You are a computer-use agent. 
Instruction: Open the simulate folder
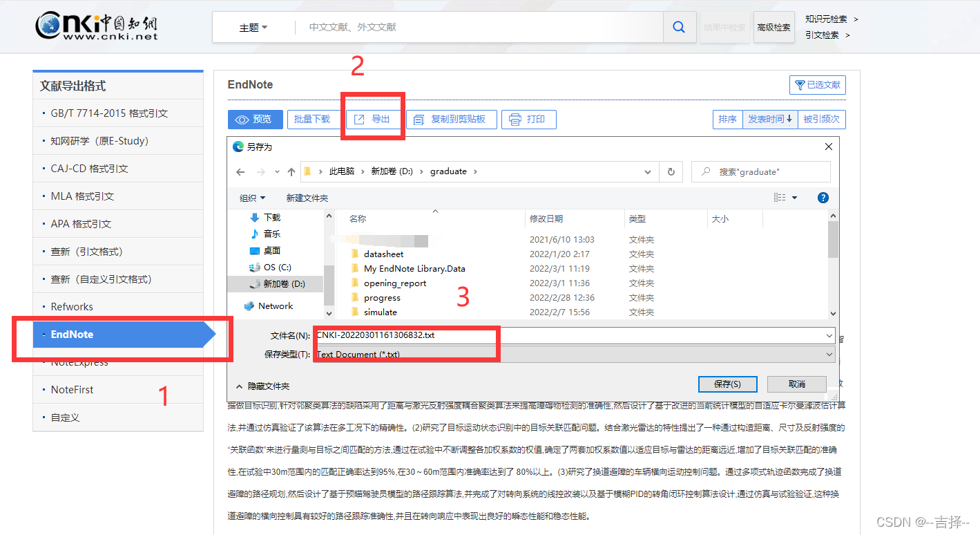coord(380,312)
